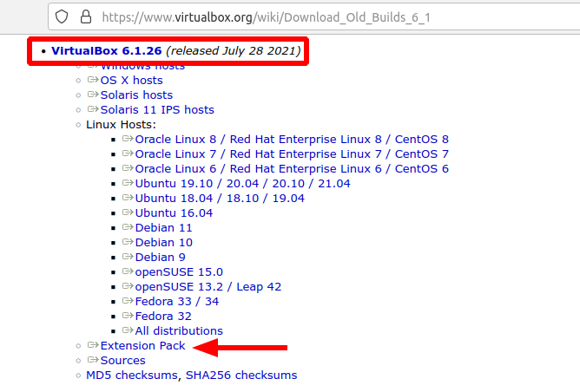580x392 pixels.
Task: Click external-link icon before Solaris 11 IPS hosts
Action: point(93,109)
